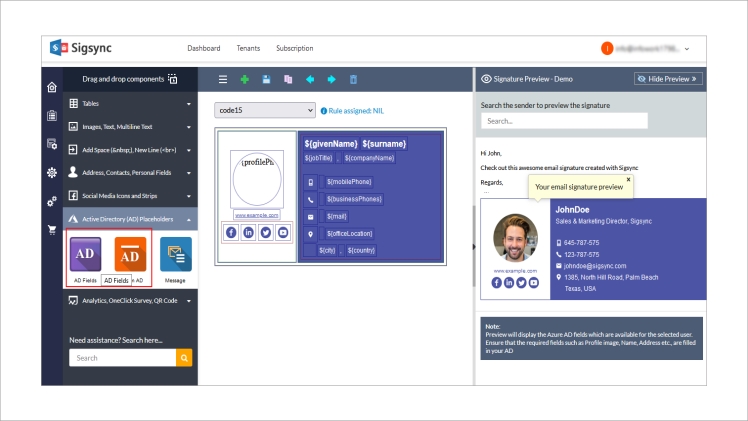Select the orange AD component icon

[x=130, y=254]
